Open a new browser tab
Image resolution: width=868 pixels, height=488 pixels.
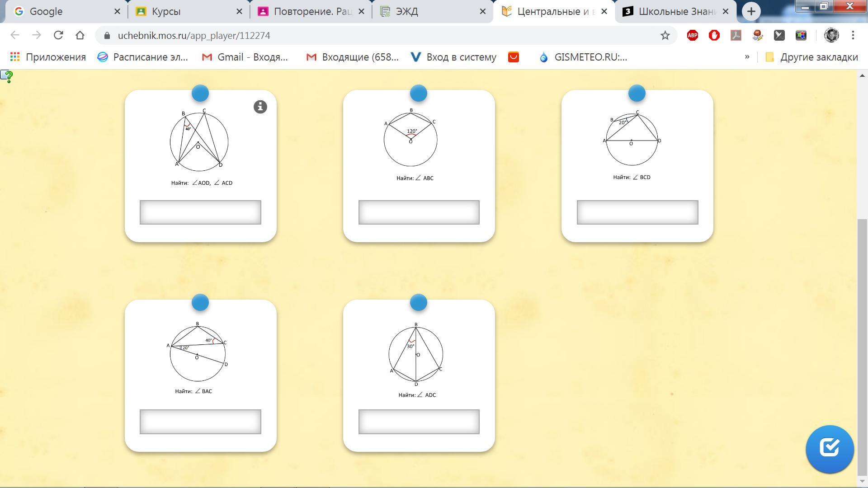[751, 11]
